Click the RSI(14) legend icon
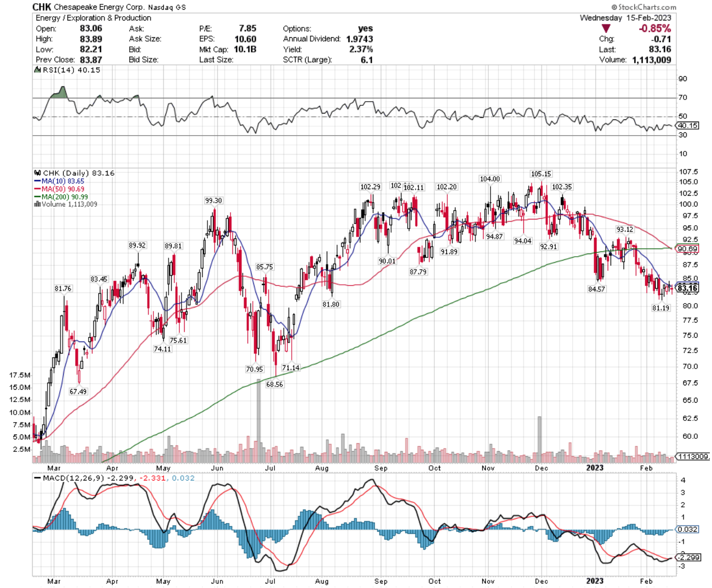 [37, 70]
